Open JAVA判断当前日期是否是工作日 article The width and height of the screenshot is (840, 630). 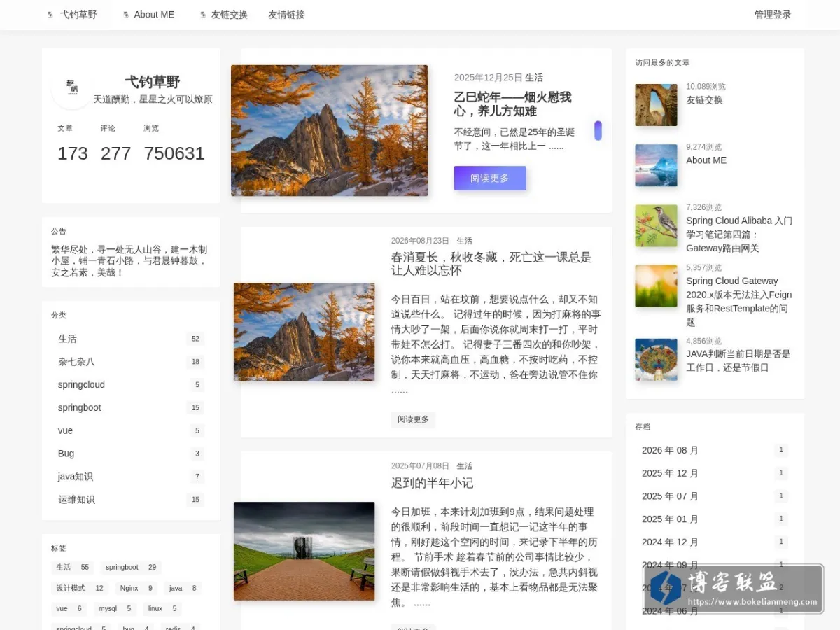point(738,361)
